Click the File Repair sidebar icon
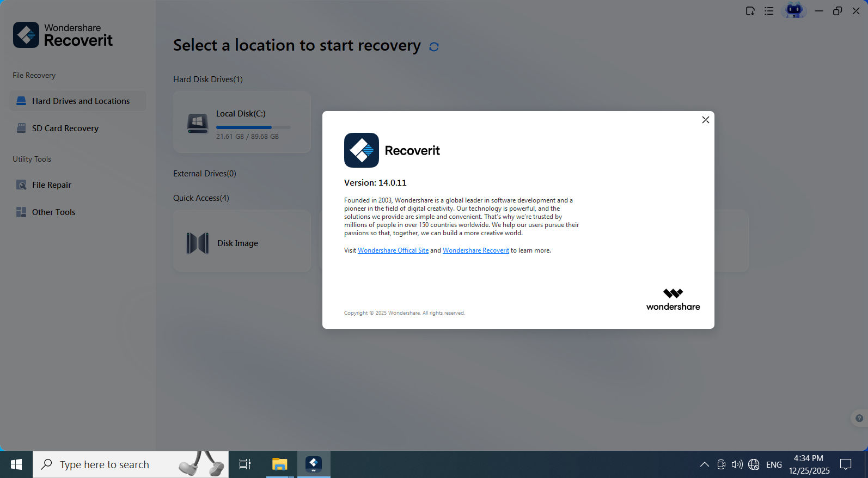 pyautogui.click(x=21, y=185)
